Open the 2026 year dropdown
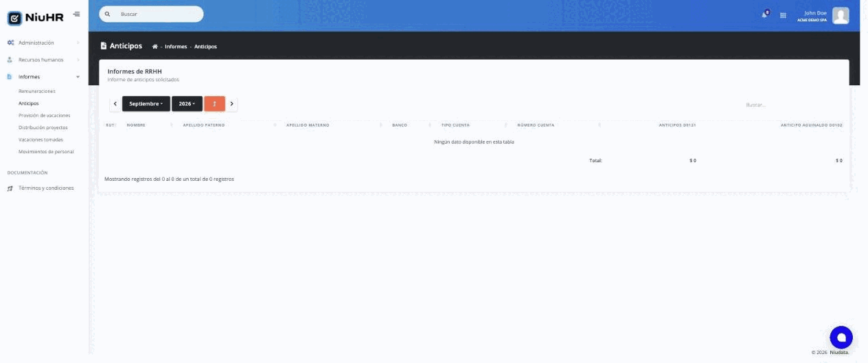 (187, 104)
